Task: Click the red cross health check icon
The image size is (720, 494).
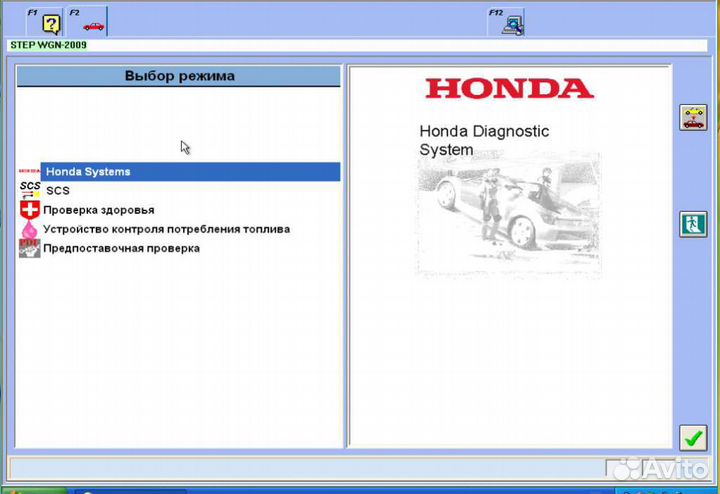Action: click(x=29, y=210)
